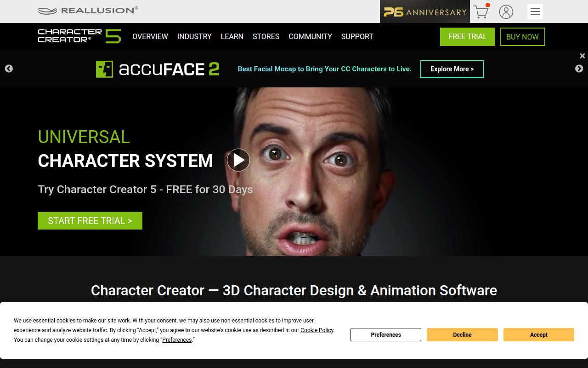Open the user account profile icon
Screen dimensions: 588x368
(506, 11)
